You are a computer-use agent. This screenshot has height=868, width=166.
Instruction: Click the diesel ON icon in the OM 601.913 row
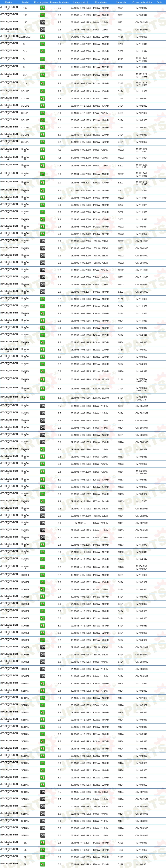[43, 241]
